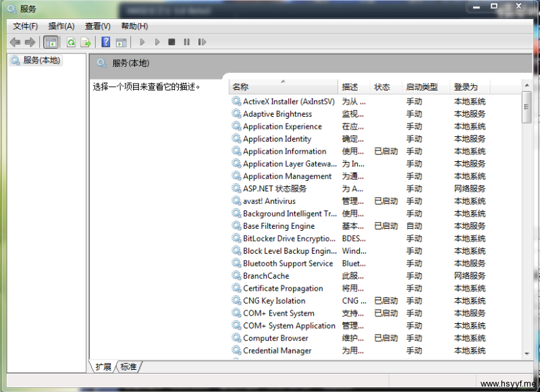
Task: Open the 操作(A) menu
Action: 61,26
